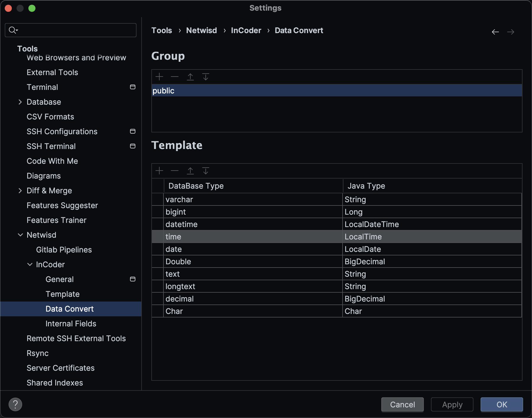Open the help question mark button
532x418 pixels.
click(15, 404)
